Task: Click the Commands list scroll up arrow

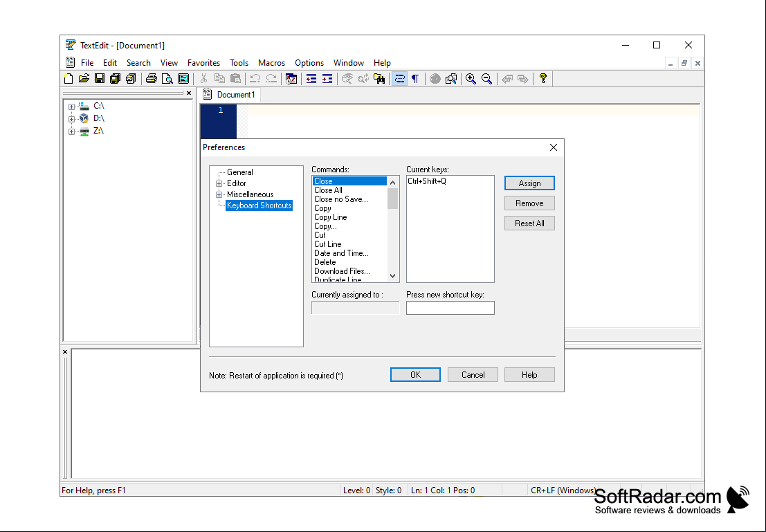Action: point(393,182)
